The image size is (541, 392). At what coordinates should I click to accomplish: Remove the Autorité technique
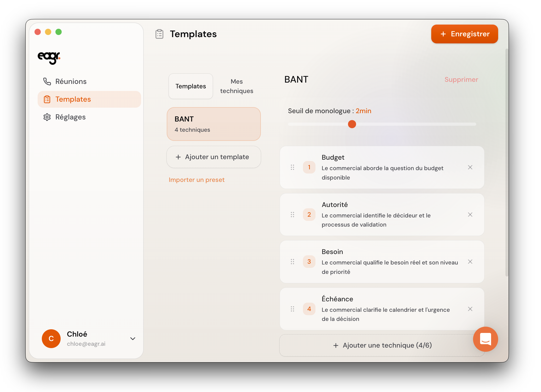tap(470, 215)
